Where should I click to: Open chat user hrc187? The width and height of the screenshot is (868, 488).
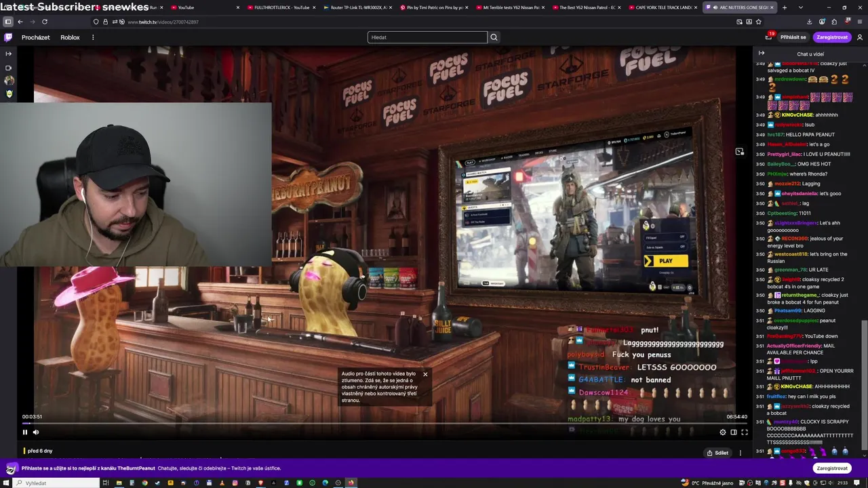tap(775, 134)
